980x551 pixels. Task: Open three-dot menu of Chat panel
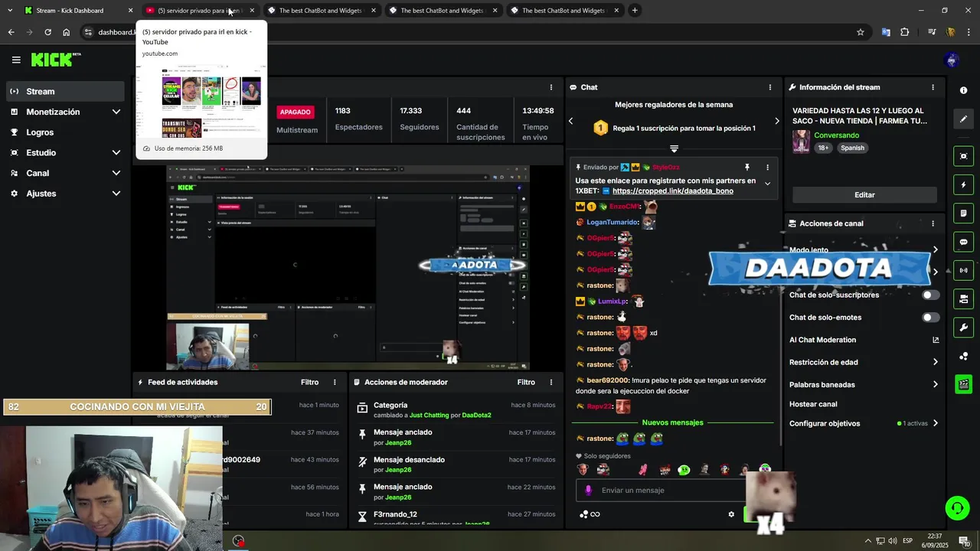coord(770,87)
